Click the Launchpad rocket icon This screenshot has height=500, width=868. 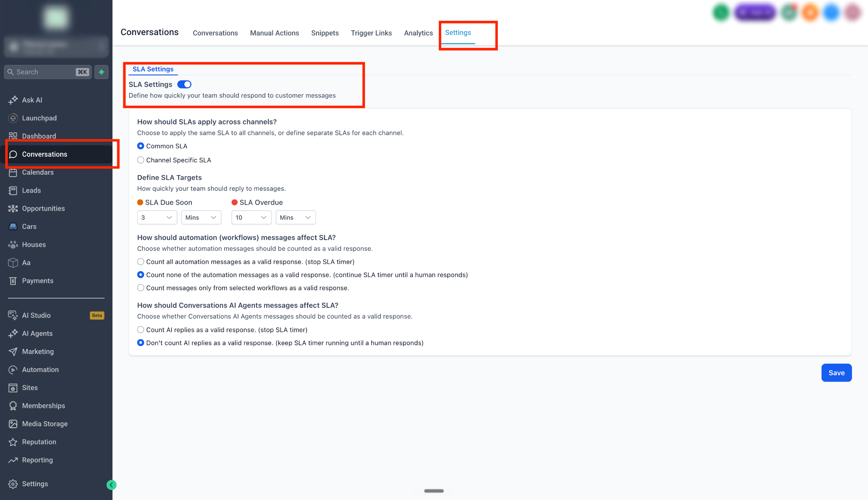pos(13,118)
